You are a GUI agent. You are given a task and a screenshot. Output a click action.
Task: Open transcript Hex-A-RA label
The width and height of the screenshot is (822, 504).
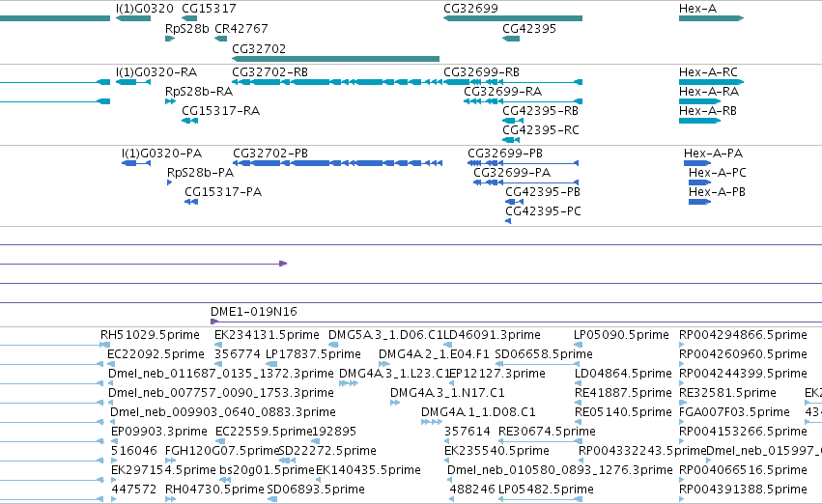(x=709, y=91)
